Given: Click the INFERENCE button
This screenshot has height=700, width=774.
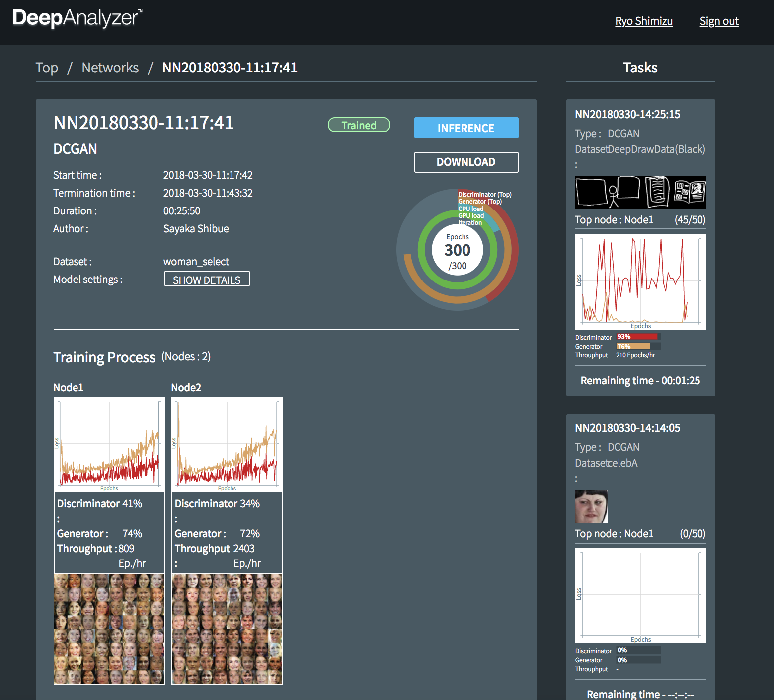Looking at the screenshot, I should click(x=466, y=128).
